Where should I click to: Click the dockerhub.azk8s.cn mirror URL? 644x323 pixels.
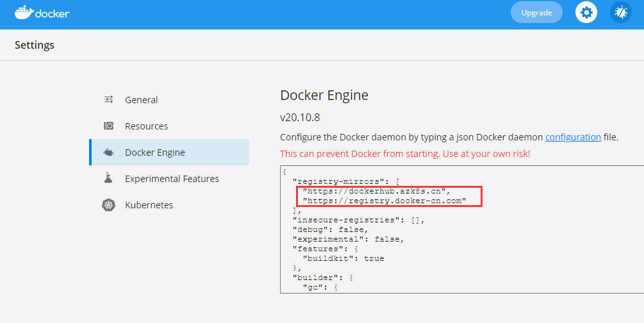(x=377, y=191)
